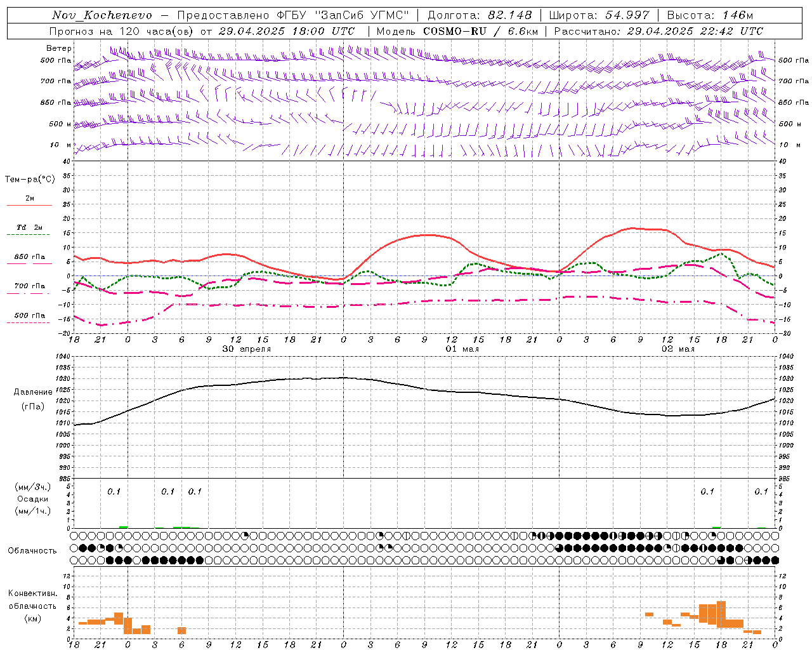The width and height of the screenshot is (812, 650).
Task: Click the Ветер panel label
Action: tap(59, 48)
